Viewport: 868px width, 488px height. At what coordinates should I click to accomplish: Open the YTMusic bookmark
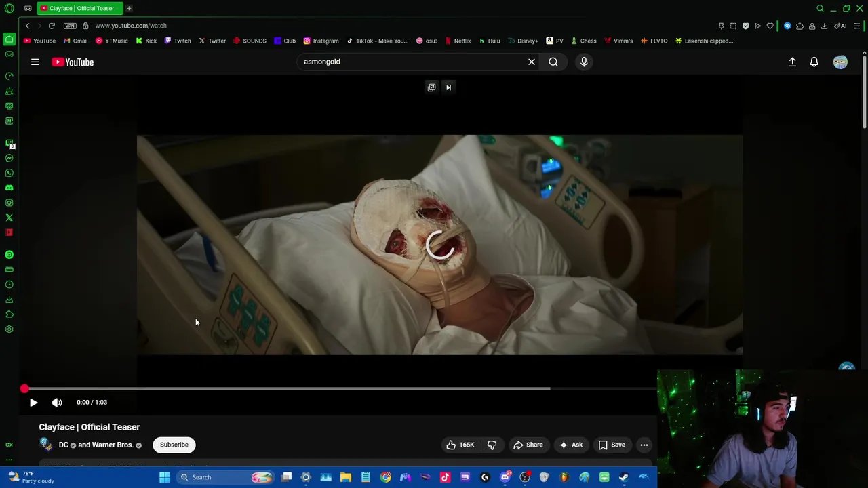(x=112, y=41)
